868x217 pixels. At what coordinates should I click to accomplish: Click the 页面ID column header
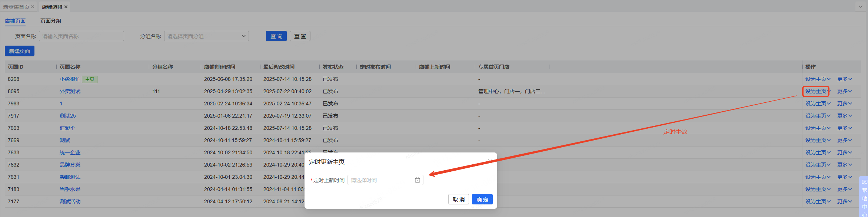[x=16, y=67]
